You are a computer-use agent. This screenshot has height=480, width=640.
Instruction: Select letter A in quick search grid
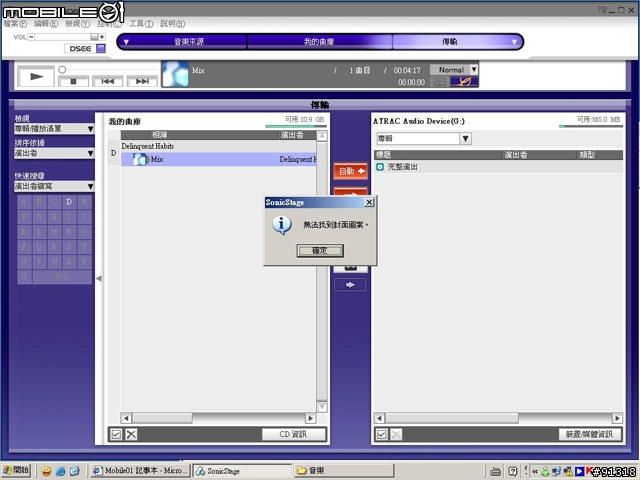point(24,202)
